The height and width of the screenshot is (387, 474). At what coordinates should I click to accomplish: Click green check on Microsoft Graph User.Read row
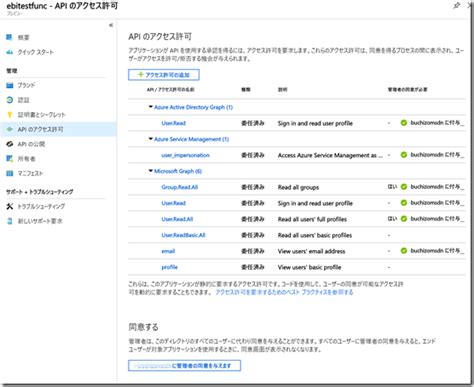coord(404,203)
